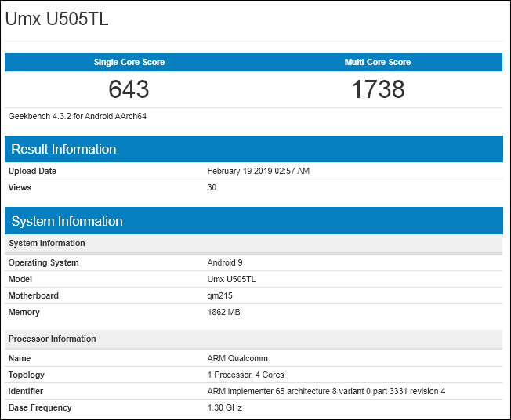The image size is (511, 420).
Task: Select the memory value 1862 MB
Action: 224,312
